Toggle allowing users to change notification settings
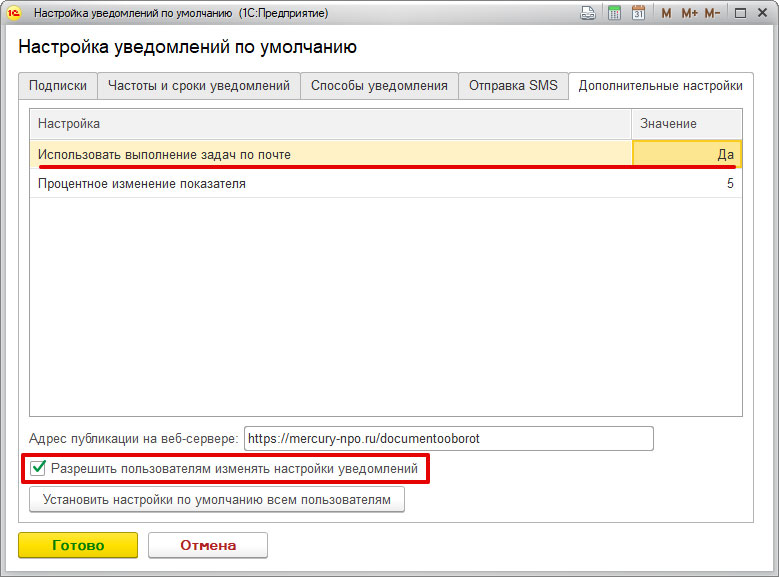Image resolution: width=779 pixels, height=577 pixels. tap(39, 468)
